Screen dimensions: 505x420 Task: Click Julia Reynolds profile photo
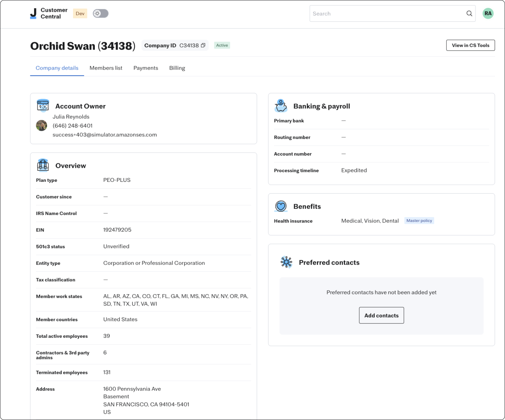41,125
